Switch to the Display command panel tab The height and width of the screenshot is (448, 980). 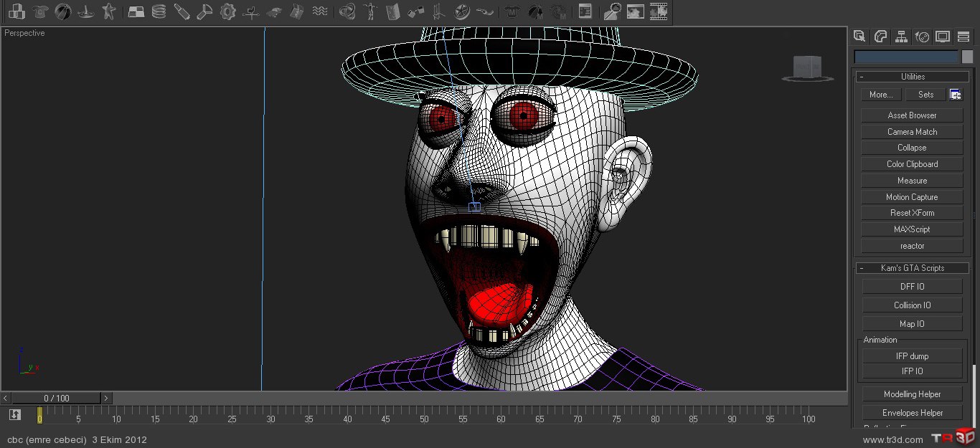pos(943,37)
